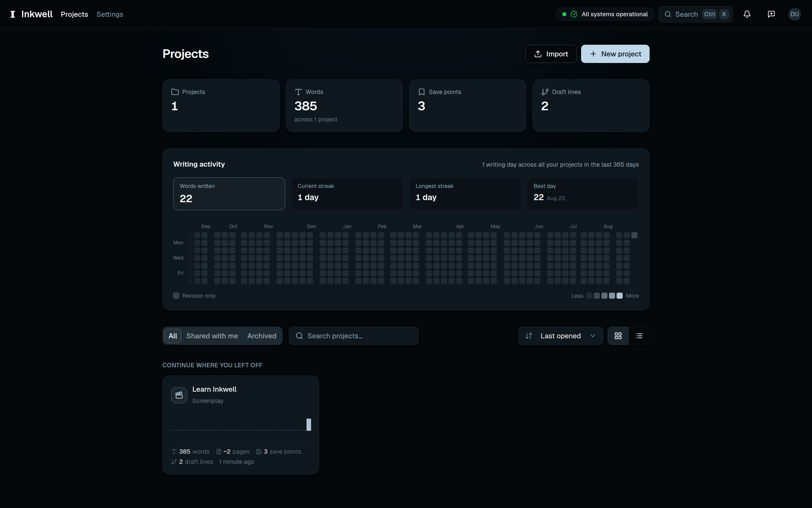Open Settings from the top nav
Viewport: 812px width, 508px height.
coord(110,14)
